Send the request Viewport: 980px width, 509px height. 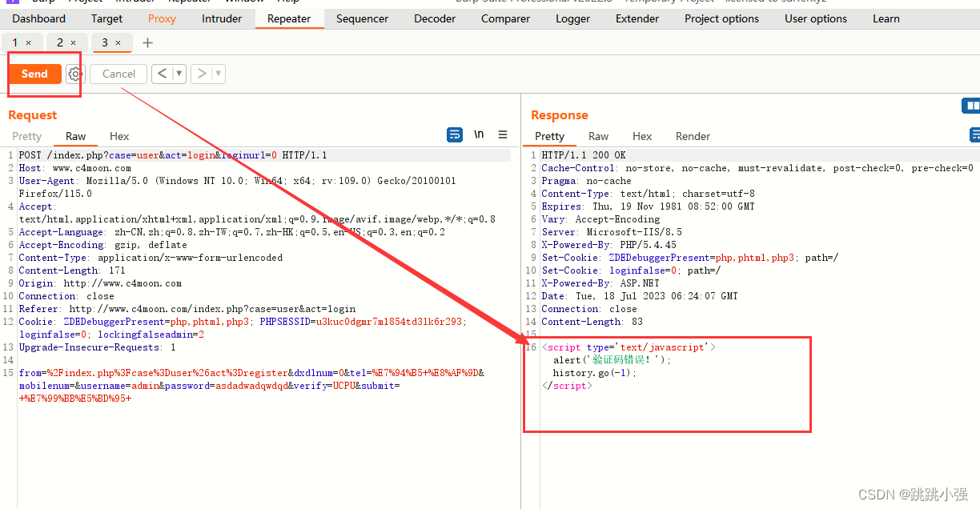[34, 74]
